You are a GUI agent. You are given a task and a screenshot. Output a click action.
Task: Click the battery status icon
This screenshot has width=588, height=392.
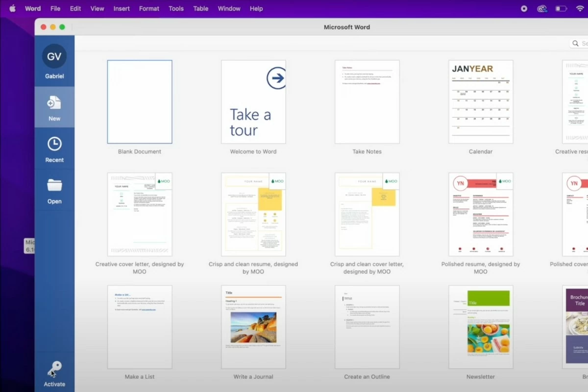point(561,8)
